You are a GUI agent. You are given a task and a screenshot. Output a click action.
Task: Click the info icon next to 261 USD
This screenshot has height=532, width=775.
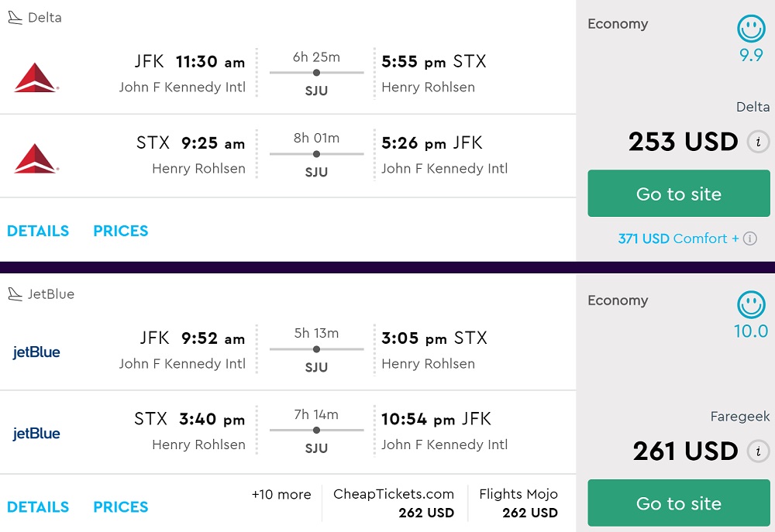tap(758, 451)
